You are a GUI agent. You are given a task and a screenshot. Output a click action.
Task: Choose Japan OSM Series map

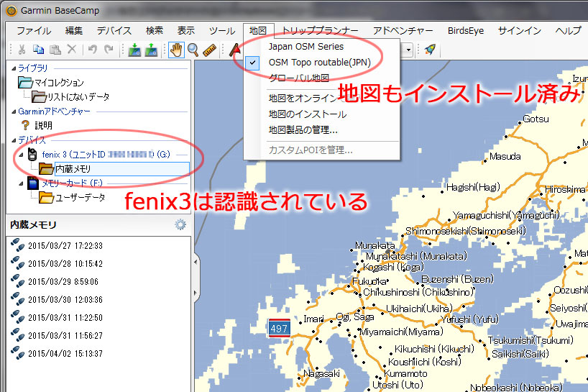click(306, 47)
